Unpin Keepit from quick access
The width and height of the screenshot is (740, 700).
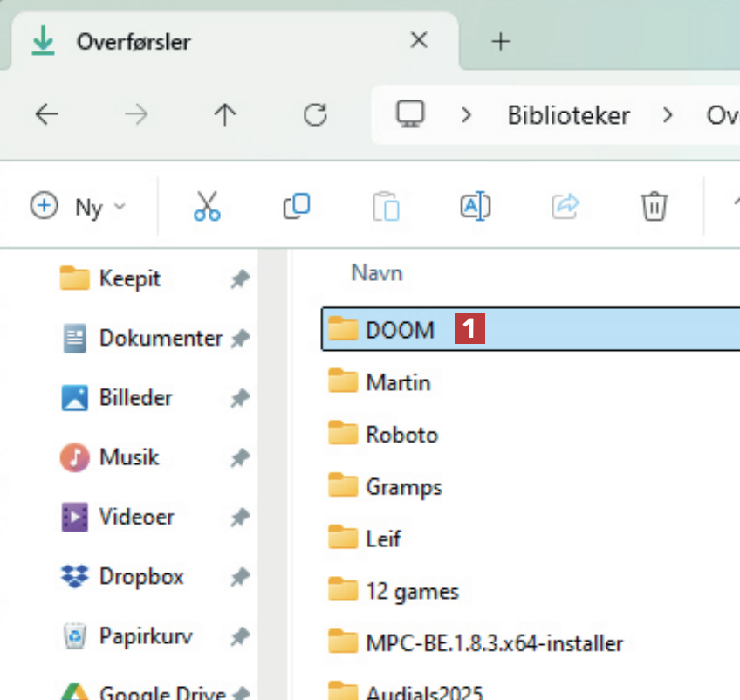pyautogui.click(x=239, y=279)
